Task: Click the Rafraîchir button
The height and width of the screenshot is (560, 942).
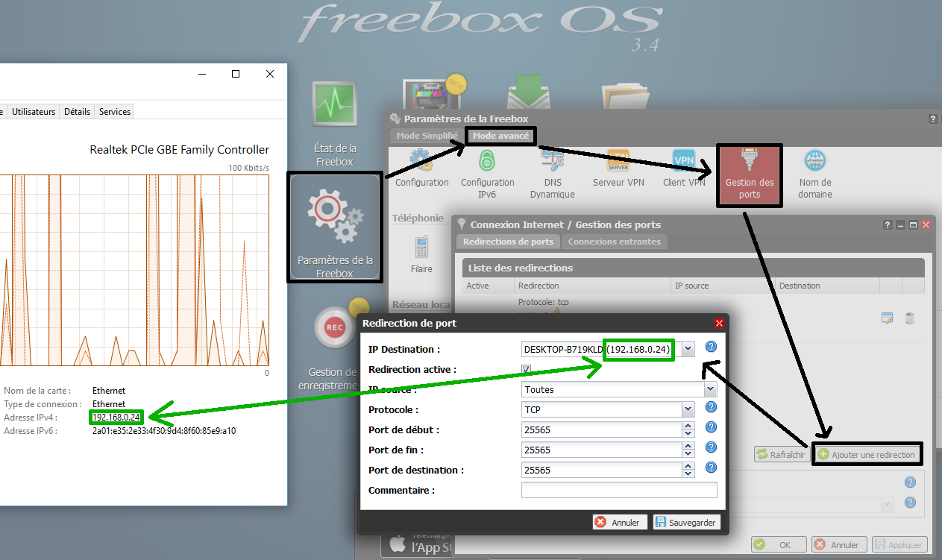Action: (x=782, y=454)
